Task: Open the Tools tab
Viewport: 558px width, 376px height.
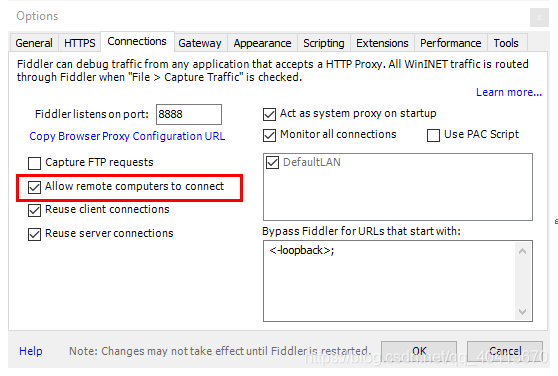Action: pyautogui.click(x=506, y=43)
